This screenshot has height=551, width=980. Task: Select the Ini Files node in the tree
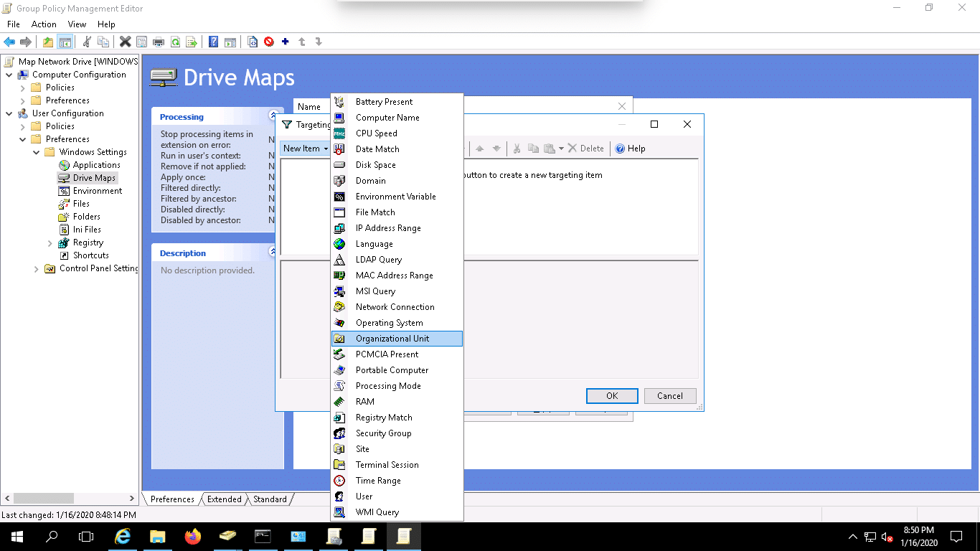click(x=87, y=230)
